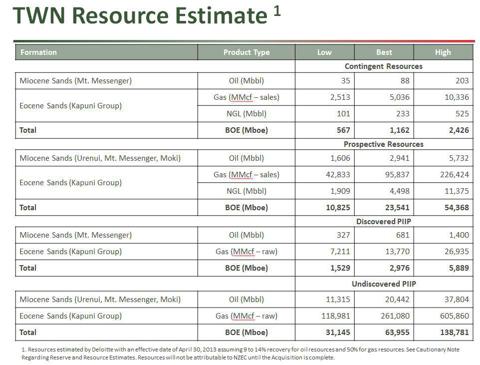The width and height of the screenshot is (480, 365).
Task: Select the 138,781 total cell
Action: (x=443, y=332)
